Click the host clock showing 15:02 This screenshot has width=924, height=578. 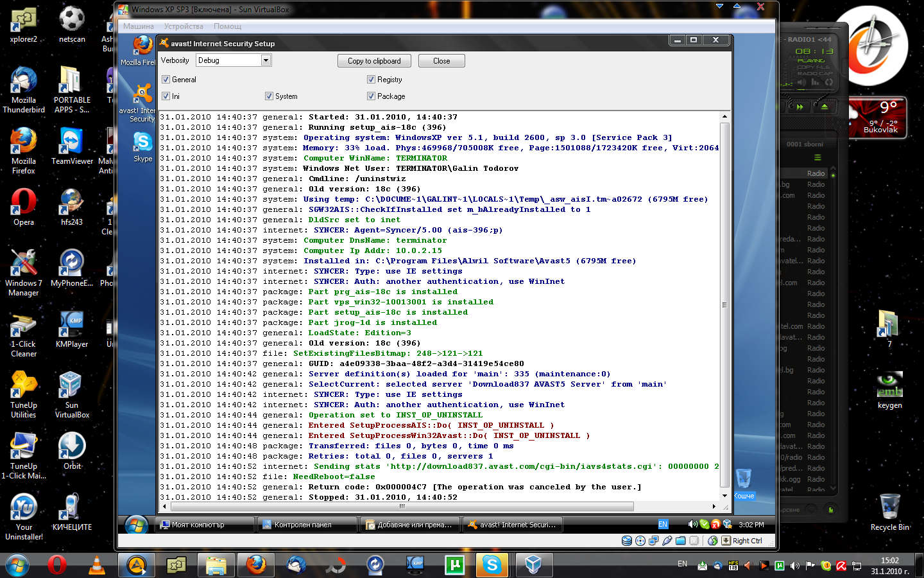click(889, 565)
